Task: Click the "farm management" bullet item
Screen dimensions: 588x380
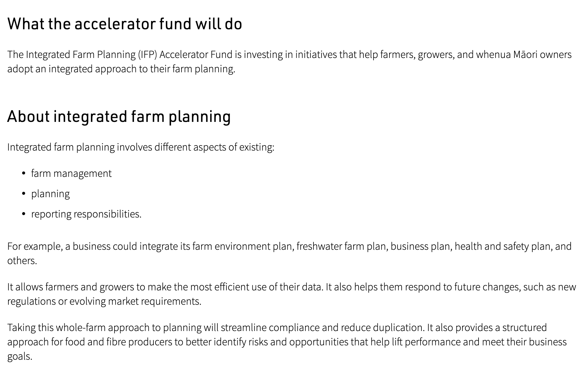Action: pyautogui.click(x=71, y=174)
